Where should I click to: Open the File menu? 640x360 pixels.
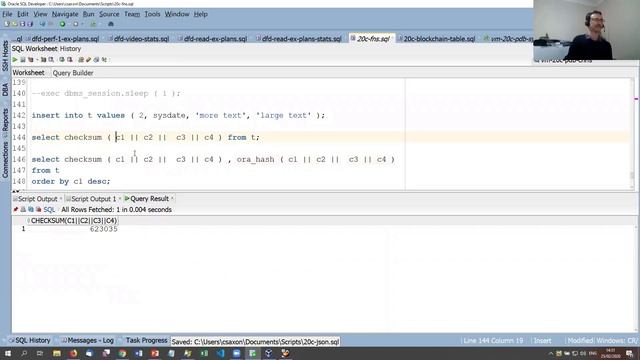(x=7, y=14)
